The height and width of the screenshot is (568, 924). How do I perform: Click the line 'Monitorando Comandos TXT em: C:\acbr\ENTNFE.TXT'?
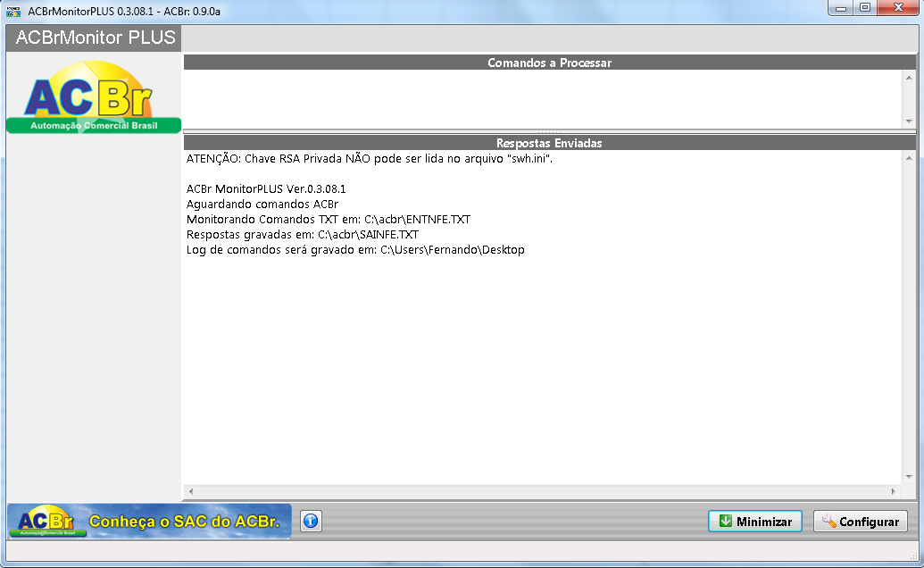[x=329, y=219]
